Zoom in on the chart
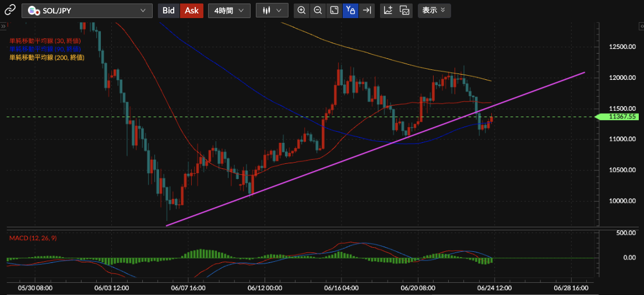The width and height of the screenshot is (644, 295). [301, 10]
